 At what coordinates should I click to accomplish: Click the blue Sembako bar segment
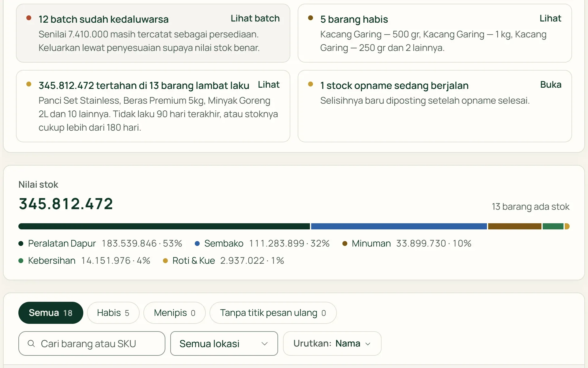[x=399, y=226]
